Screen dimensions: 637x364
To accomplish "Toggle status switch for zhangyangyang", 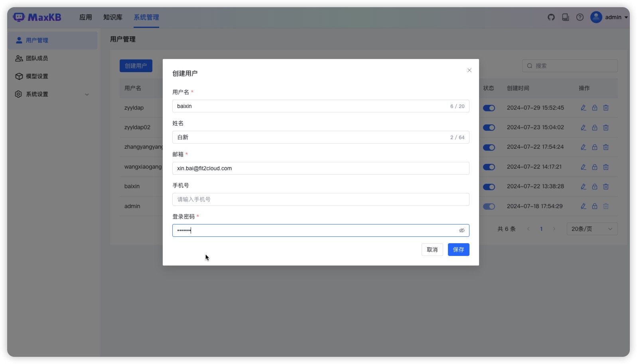I will (x=489, y=148).
